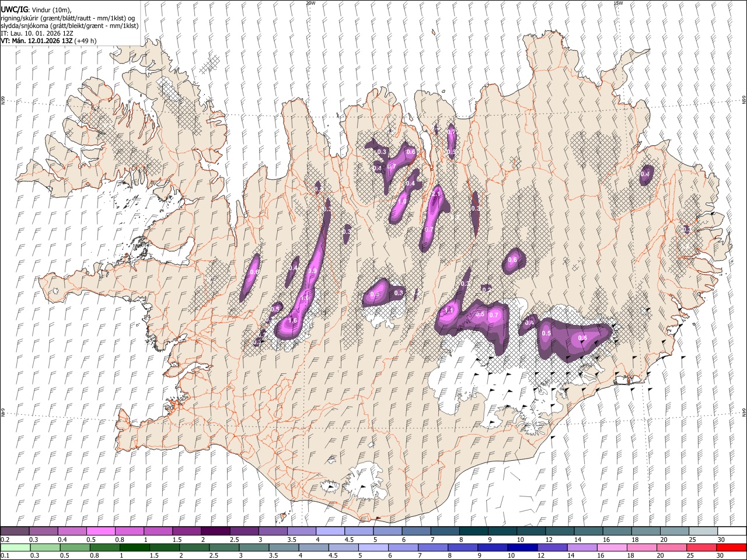
Task: Click the 'slydda/snjókoma' legend description line
Action: click(x=69, y=26)
